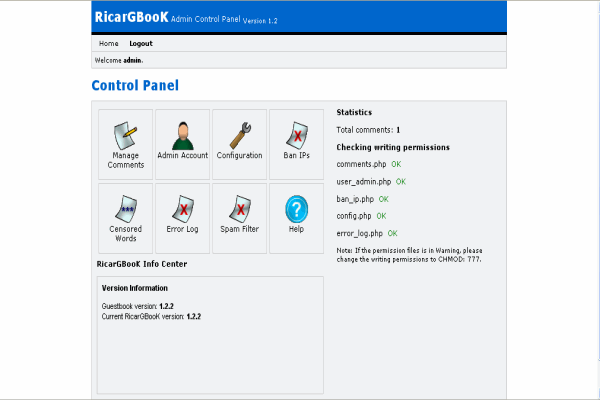
Task: Click the Admin Account person icon
Action: [x=182, y=133]
